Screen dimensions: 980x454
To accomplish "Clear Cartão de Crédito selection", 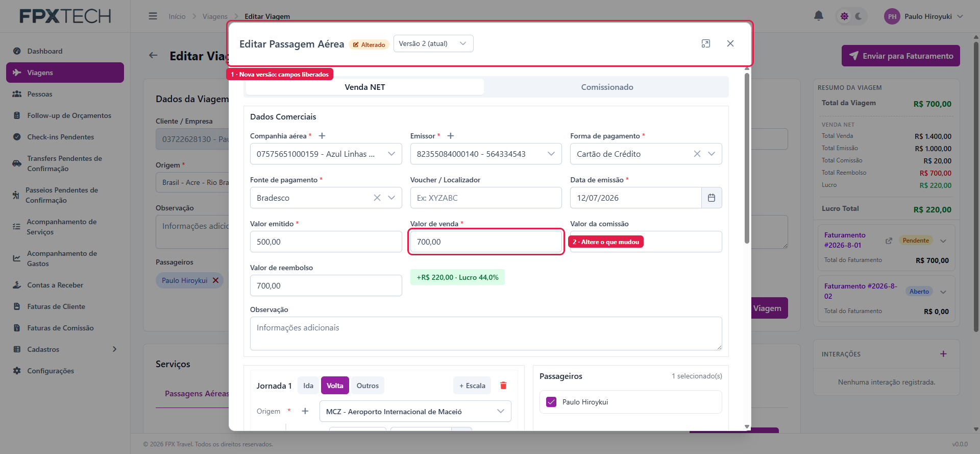I will (697, 154).
